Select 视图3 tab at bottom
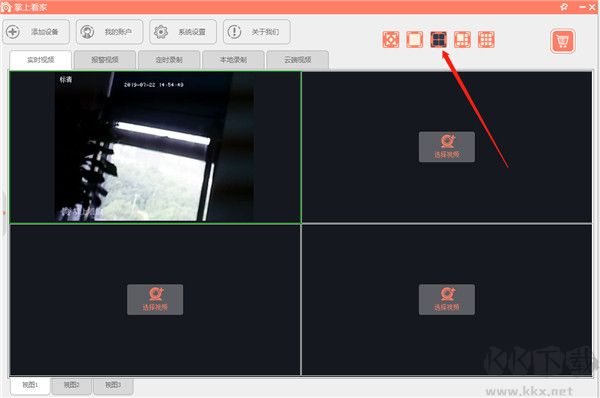Image resolution: width=600 pixels, height=398 pixels. click(x=113, y=385)
